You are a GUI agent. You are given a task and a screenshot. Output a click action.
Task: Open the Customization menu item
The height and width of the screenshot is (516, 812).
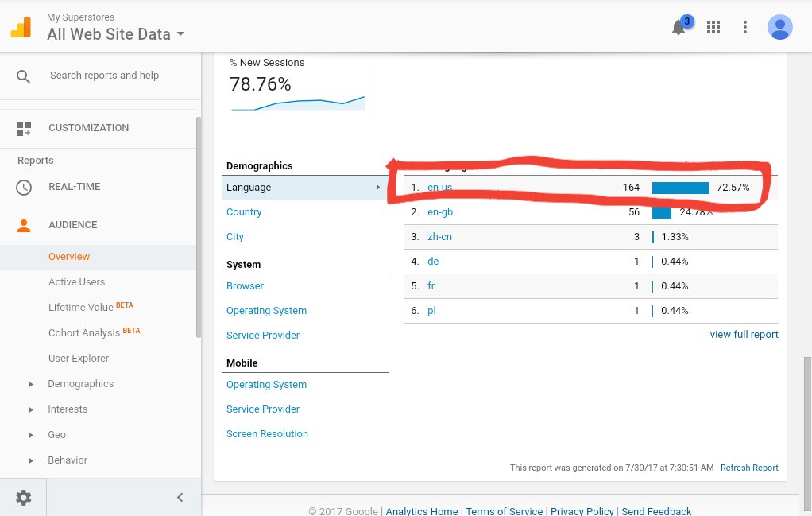point(88,128)
